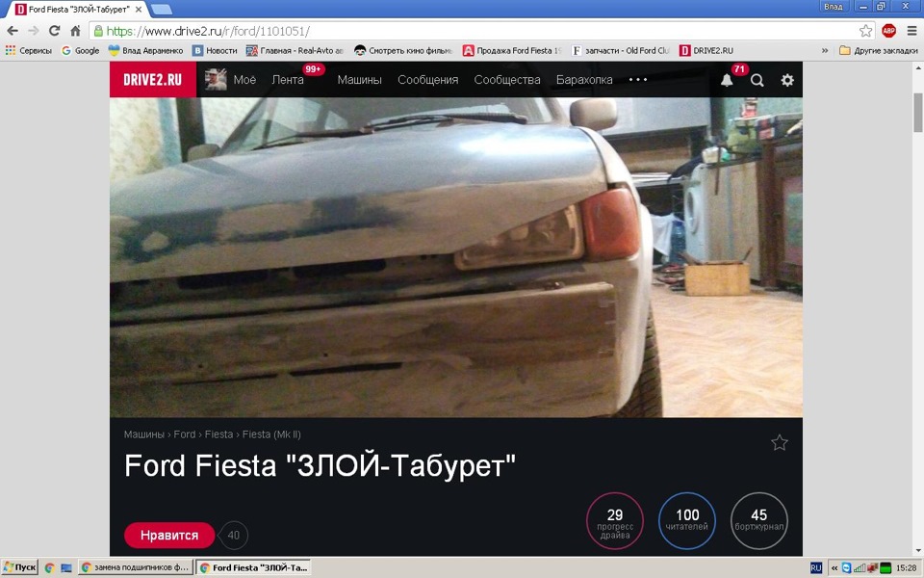
Task: Click the DRIVE2.RU logo
Action: pos(153,80)
